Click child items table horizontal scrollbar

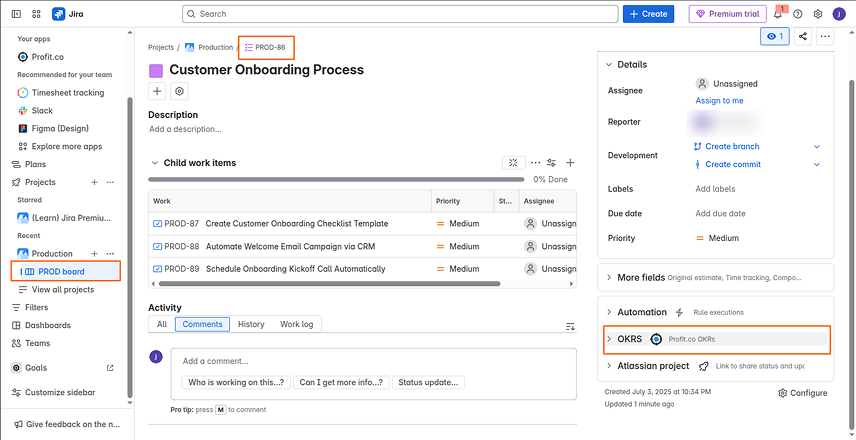pyautogui.click(x=329, y=284)
